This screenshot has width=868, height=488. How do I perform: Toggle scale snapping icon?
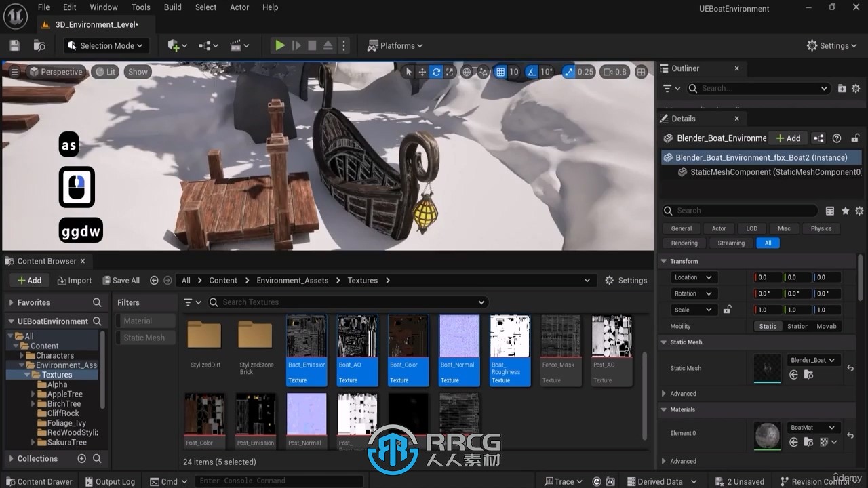pyautogui.click(x=568, y=72)
